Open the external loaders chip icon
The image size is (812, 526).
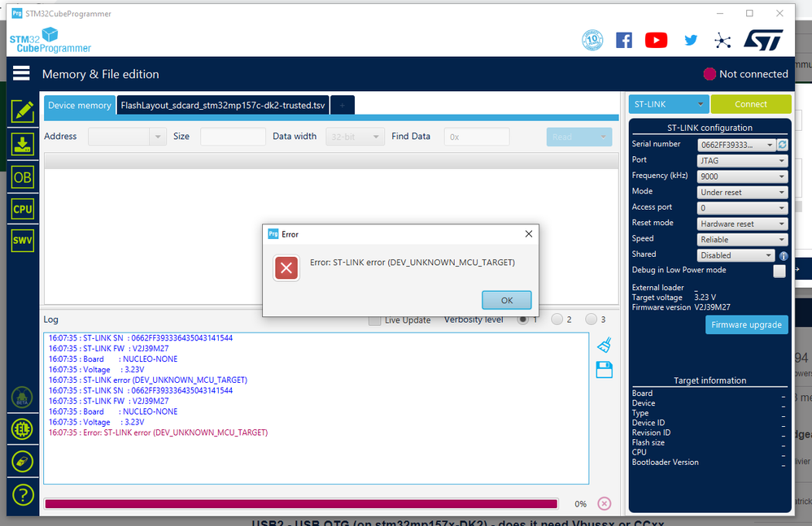(x=22, y=428)
